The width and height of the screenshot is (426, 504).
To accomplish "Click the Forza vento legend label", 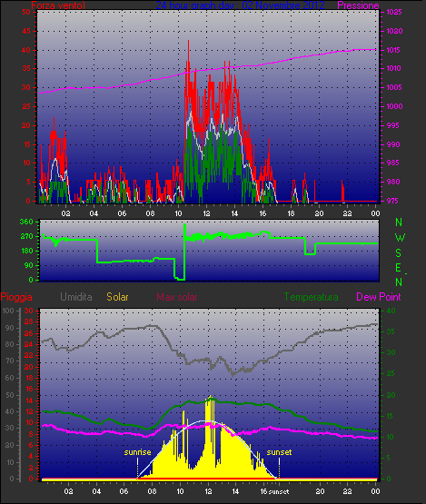I will (58, 5).
